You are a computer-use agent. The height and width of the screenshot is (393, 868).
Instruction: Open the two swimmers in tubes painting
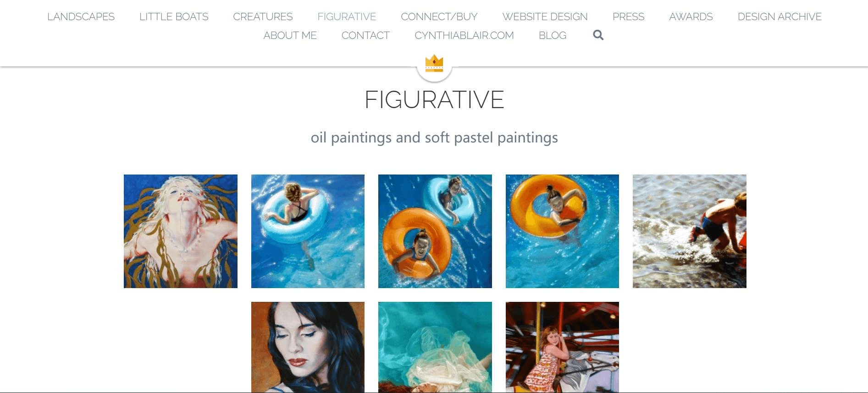[x=435, y=231]
